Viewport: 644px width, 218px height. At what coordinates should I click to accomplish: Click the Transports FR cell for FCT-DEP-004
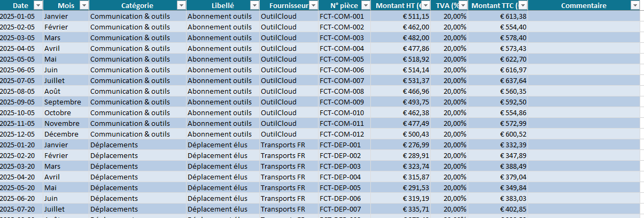(x=283, y=177)
